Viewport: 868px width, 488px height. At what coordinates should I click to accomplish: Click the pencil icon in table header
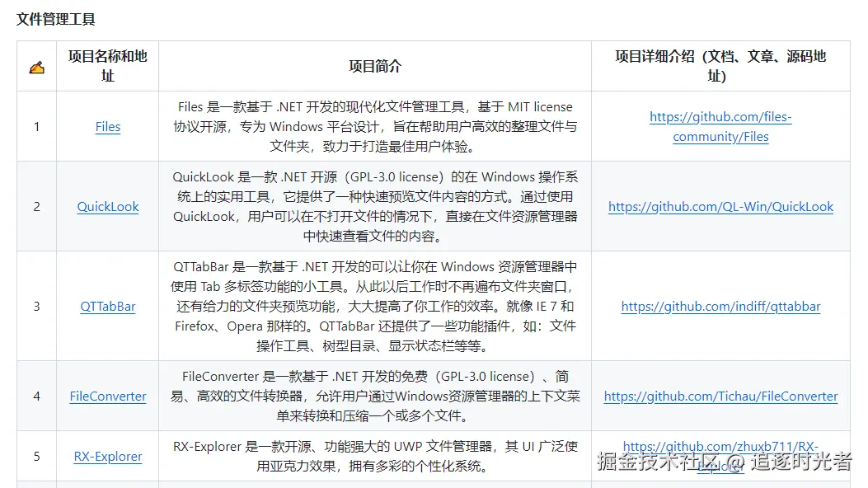click(x=36, y=68)
